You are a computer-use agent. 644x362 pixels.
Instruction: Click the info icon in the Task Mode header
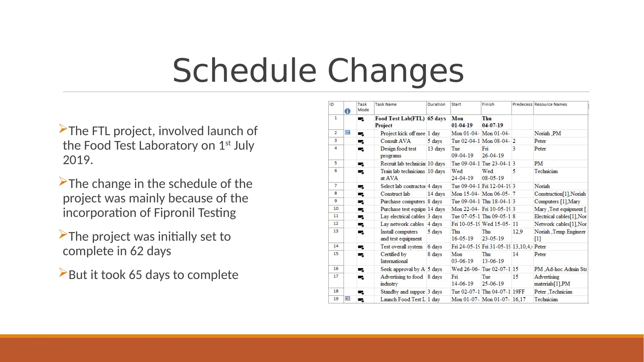tap(348, 111)
